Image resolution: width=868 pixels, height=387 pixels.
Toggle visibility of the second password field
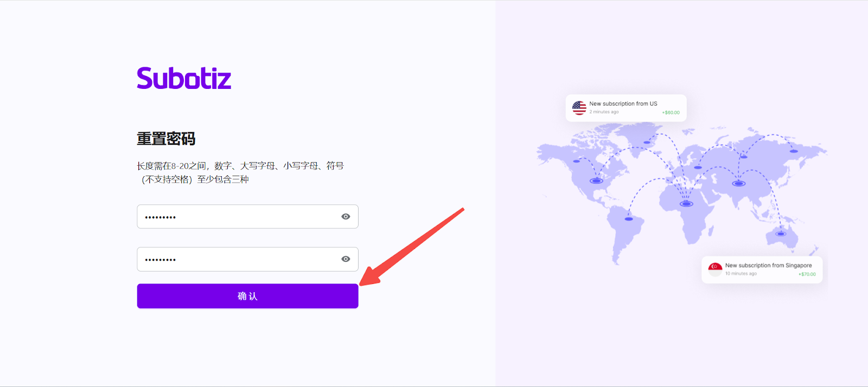[346, 259]
